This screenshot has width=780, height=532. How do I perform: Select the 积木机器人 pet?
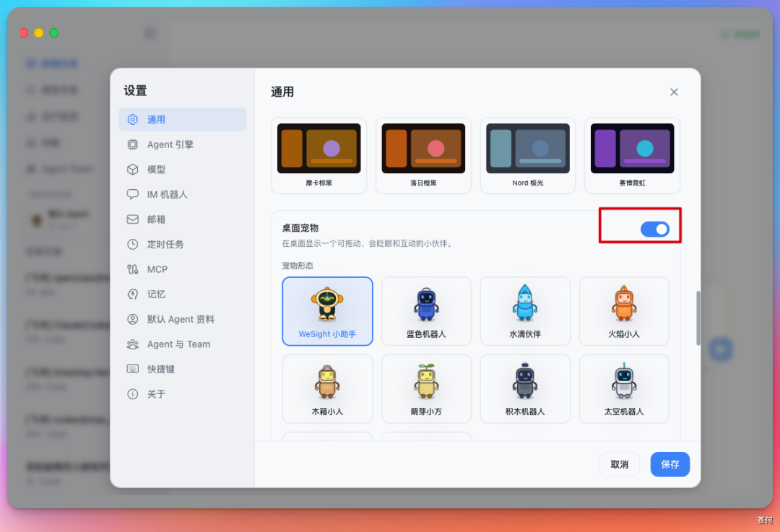[x=525, y=389]
